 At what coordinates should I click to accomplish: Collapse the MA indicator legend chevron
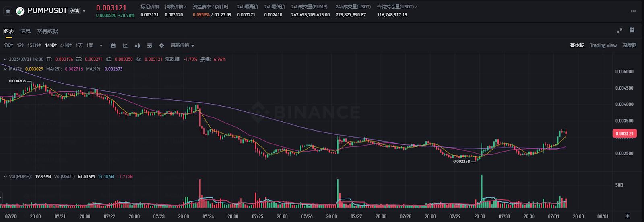click(5, 69)
